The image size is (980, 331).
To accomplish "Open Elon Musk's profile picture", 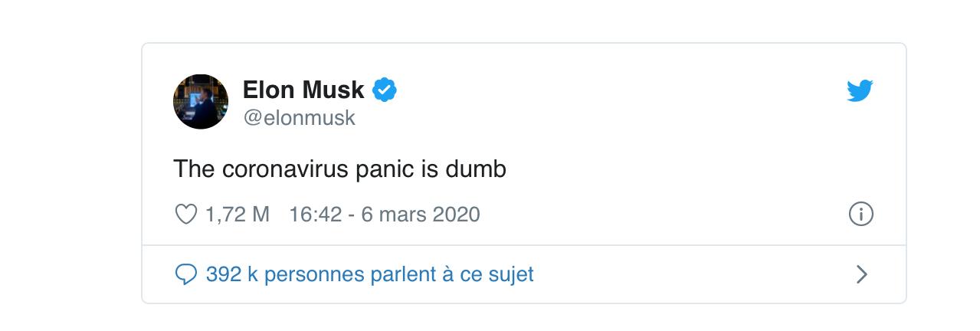I will tap(201, 102).
